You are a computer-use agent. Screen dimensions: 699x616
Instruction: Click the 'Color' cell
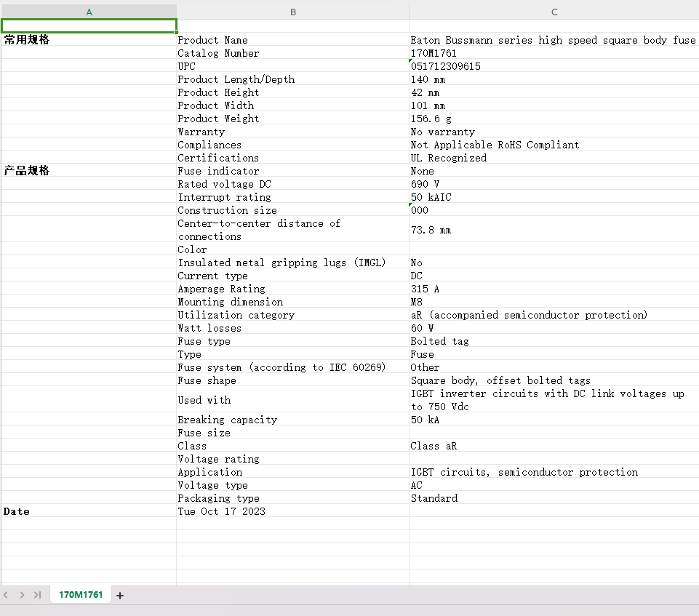pos(293,249)
